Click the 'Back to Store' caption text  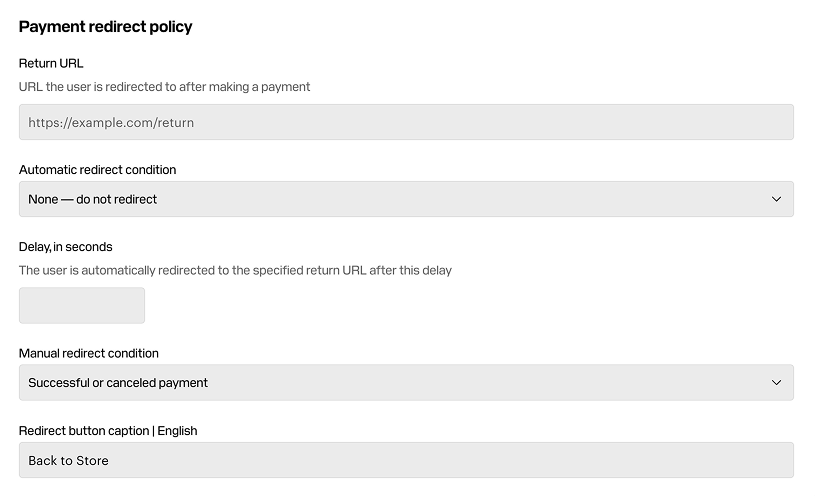[x=68, y=461]
